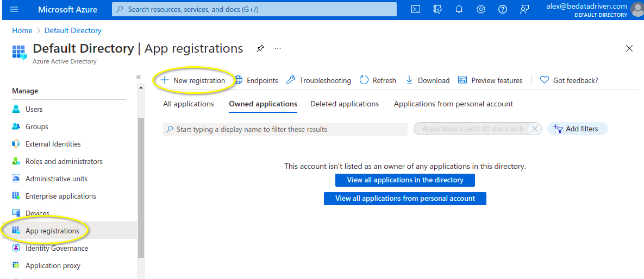The height and width of the screenshot is (279, 644).
Task: Focus the global search resources box
Action: click(x=254, y=9)
